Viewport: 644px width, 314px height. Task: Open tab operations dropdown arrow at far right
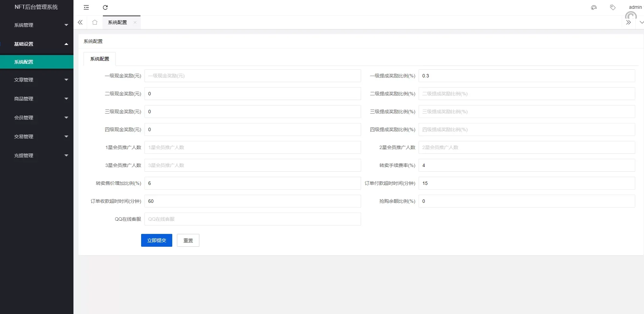pos(641,22)
